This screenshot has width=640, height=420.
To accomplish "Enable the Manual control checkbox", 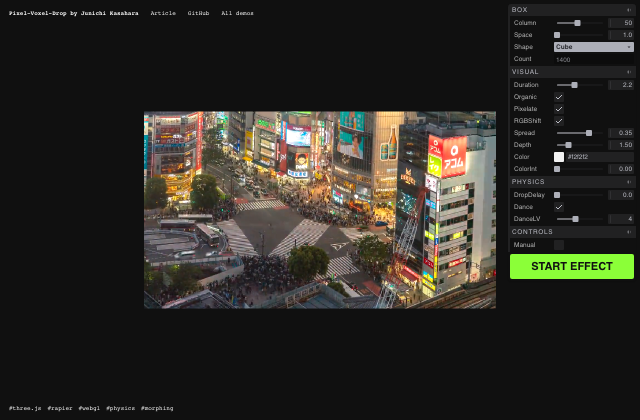I will [559, 245].
